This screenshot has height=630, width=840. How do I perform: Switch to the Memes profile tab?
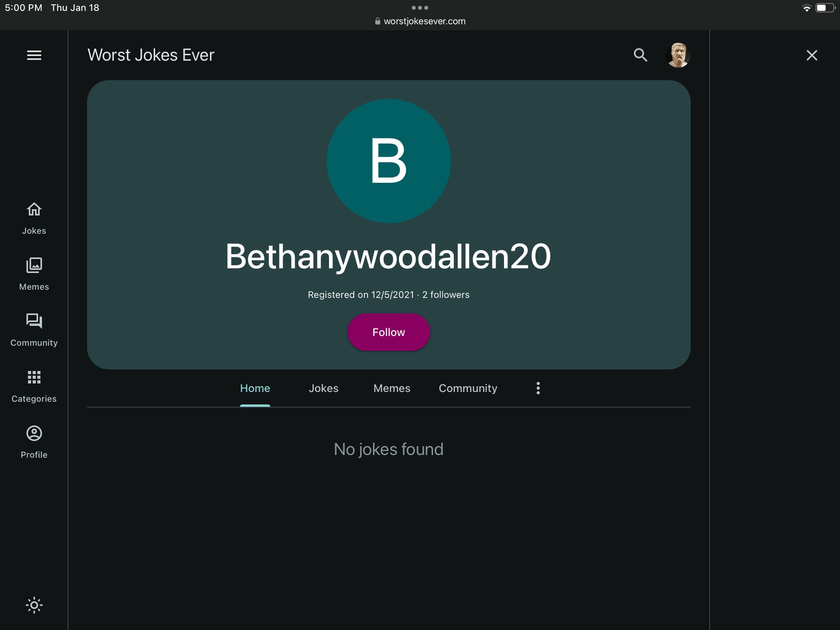pos(392,388)
